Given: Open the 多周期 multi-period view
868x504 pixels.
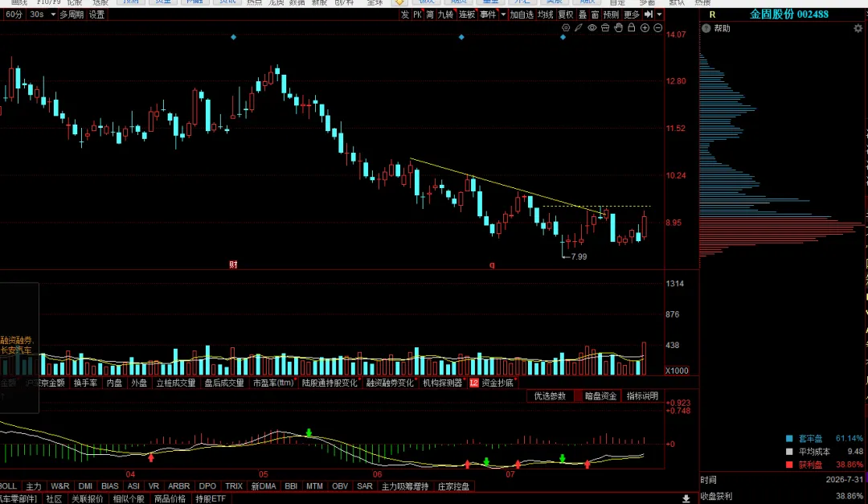Looking at the screenshot, I should coord(72,14).
